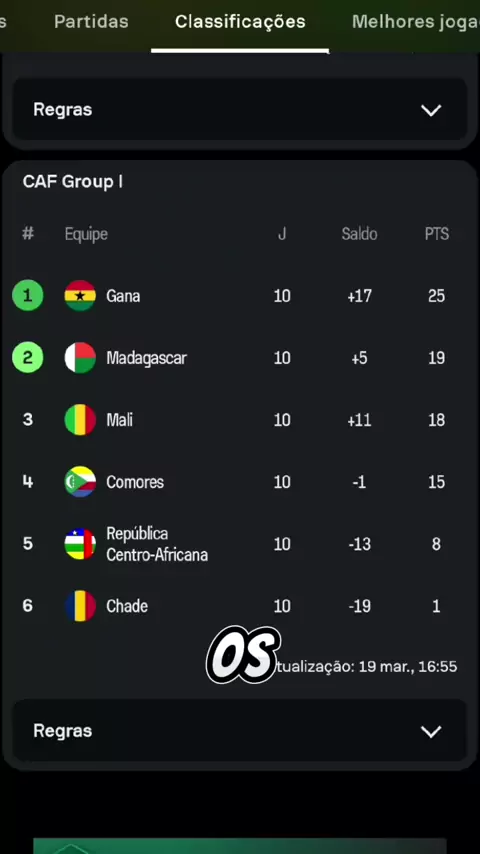Select the Classificações tab

[240, 22]
